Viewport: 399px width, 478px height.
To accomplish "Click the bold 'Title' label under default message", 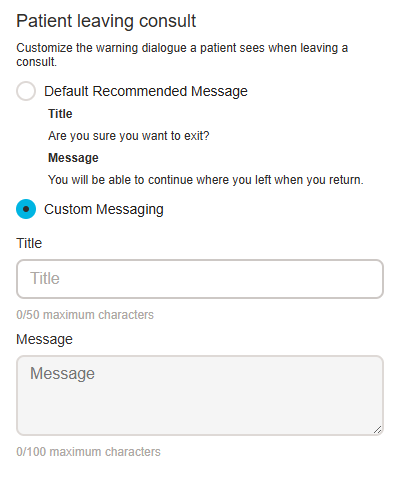I will click(x=60, y=114).
